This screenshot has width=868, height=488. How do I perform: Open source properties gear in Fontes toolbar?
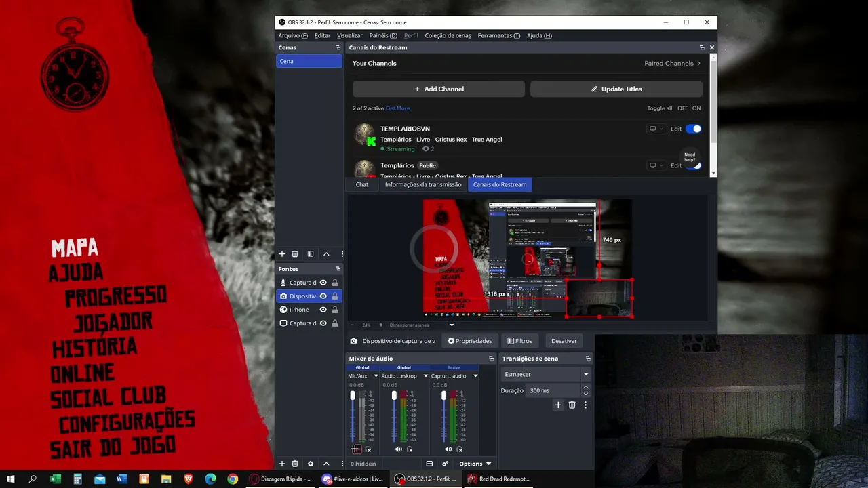[x=311, y=464]
